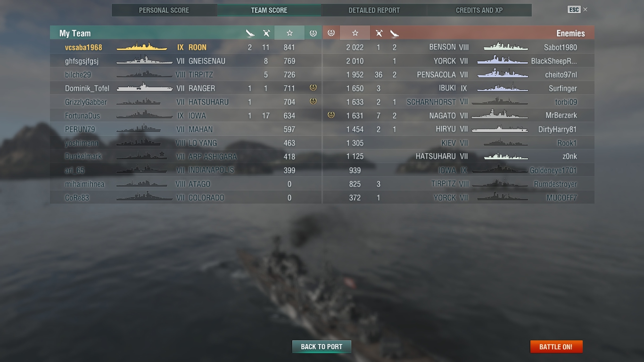Click the yellow ROON ship silhouette
Screen dimensions: 644x362
[x=142, y=47]
